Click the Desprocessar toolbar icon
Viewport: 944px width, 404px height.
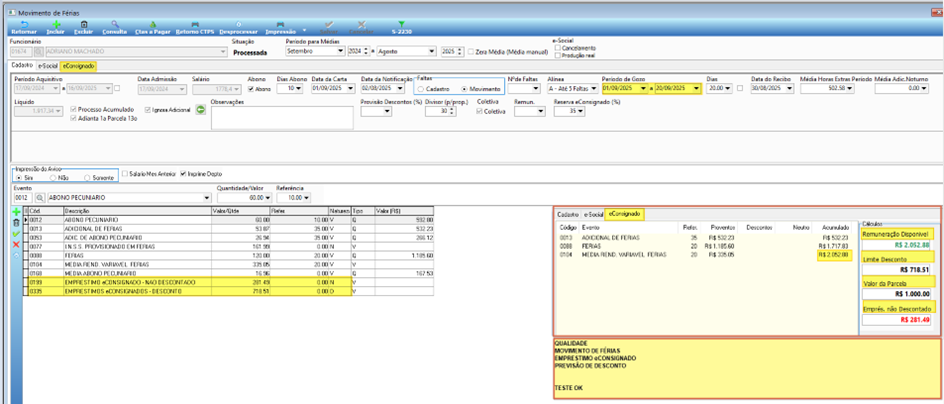(239, 23)
